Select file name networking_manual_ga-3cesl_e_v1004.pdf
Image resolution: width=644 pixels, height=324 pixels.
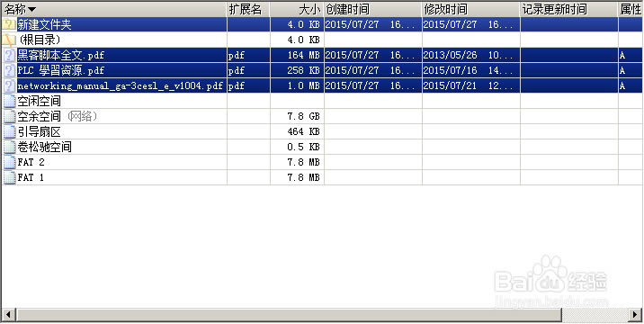tap(121, 85)
